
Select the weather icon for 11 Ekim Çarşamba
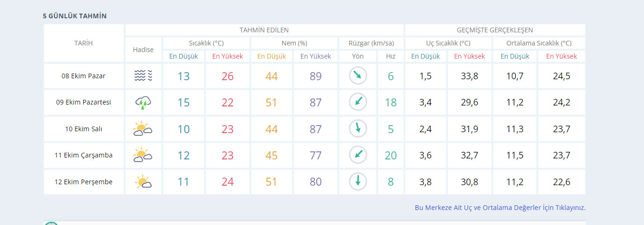click(143, 155)
